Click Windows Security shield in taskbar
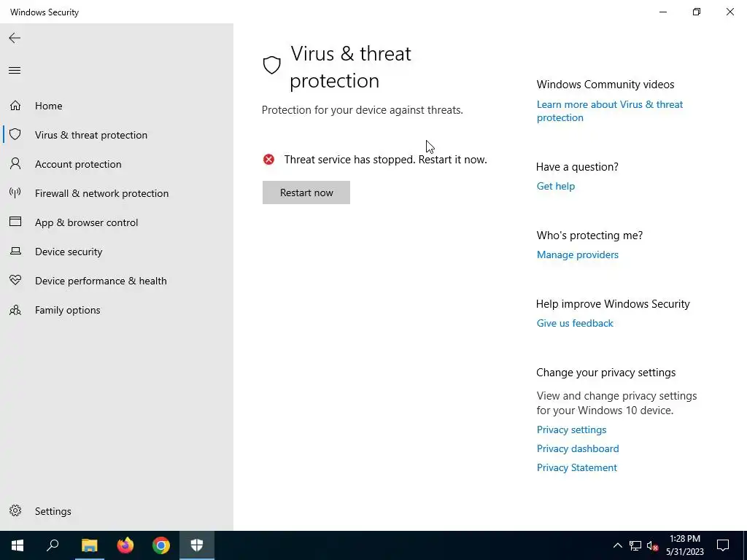Viewport: 747px width, 560px height. [197, 545]
